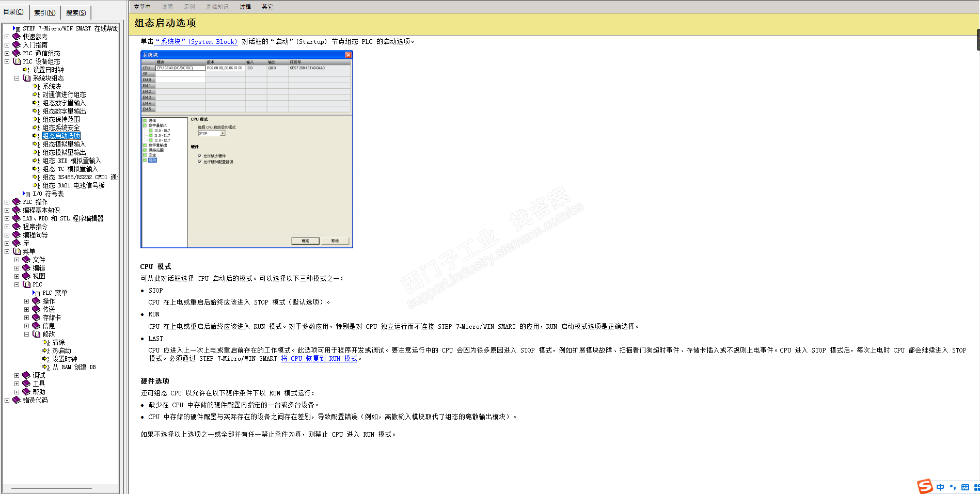
Task: Click the book icon beside 快速参考
Action: point(17,37)
